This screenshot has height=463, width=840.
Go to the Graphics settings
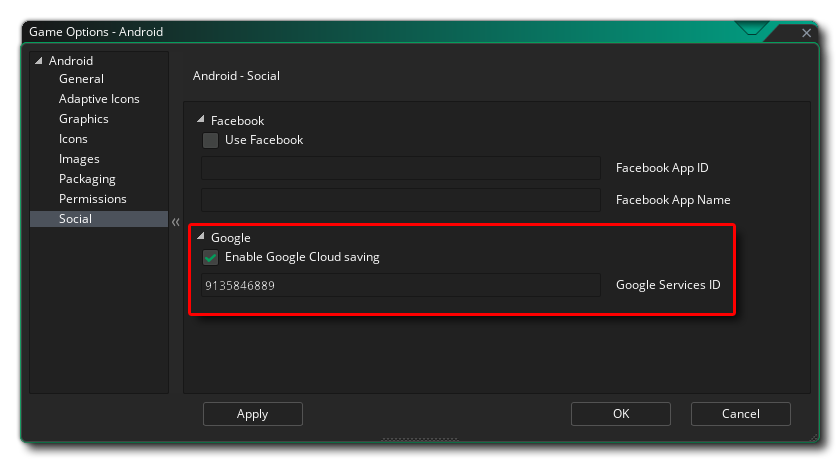[84, 119]
